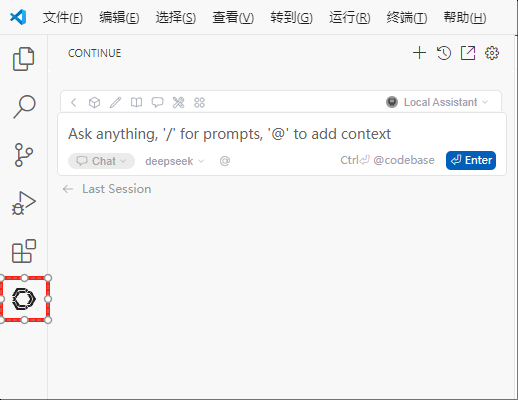Open the Search view magnifier icon

(x=24, y=107)
